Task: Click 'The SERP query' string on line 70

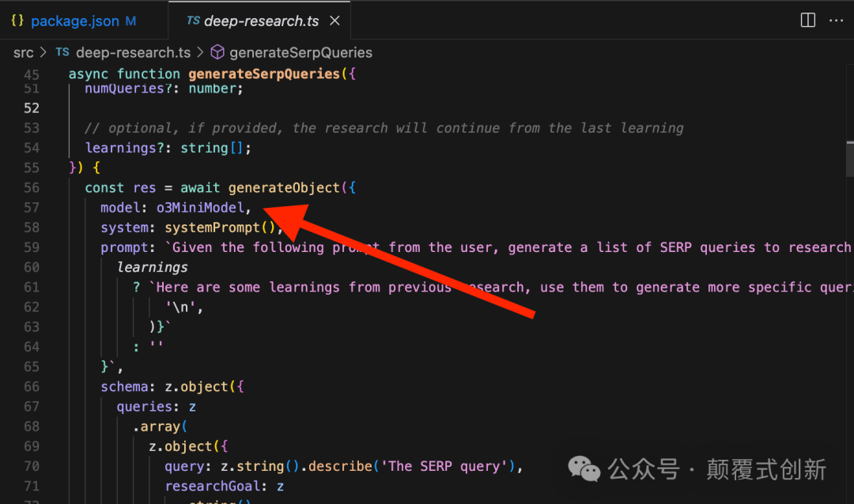Action: [444, 466]
